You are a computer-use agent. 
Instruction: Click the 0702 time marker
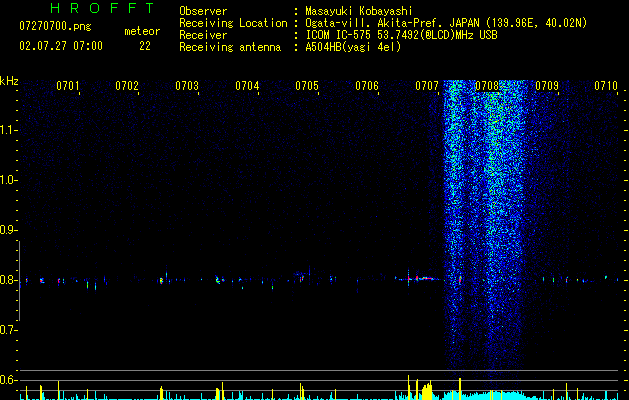coord(127,86)
